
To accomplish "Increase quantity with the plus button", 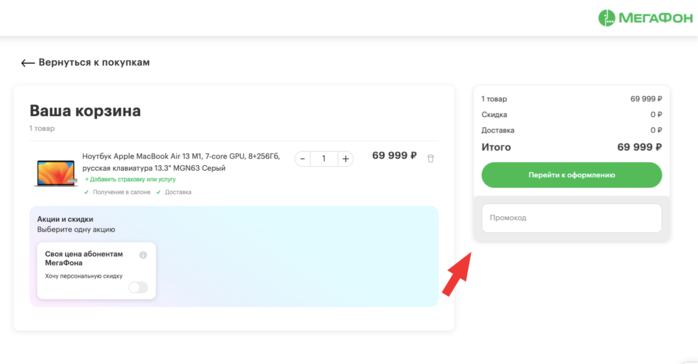I will (345, 159).
